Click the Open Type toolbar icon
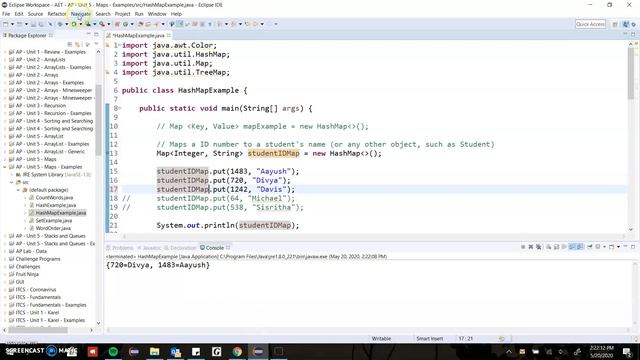The image size is (640, 360). (140, 24)
